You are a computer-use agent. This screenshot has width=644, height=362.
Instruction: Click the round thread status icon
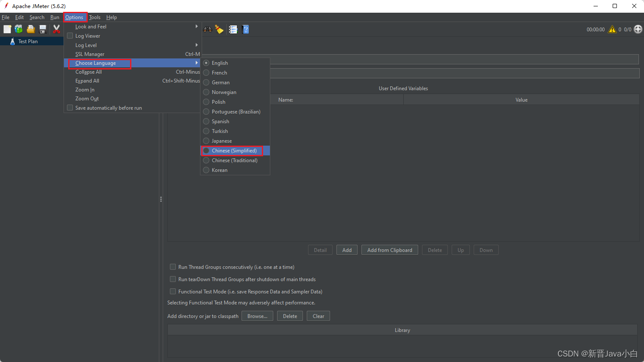[x=638, y=29]
